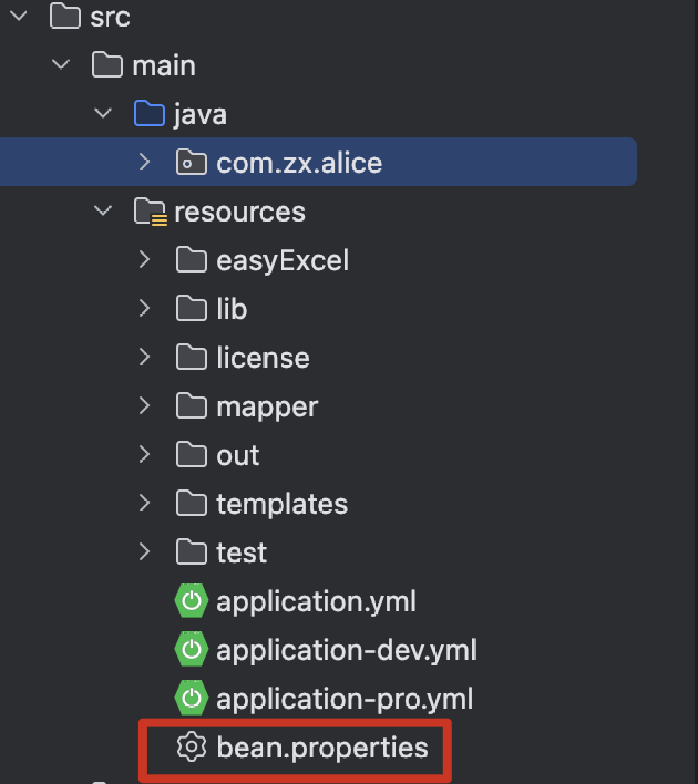The image size is (698, 784).
Task: Click the Spring icon beside application-dev.yml
Action: point(191,650)
